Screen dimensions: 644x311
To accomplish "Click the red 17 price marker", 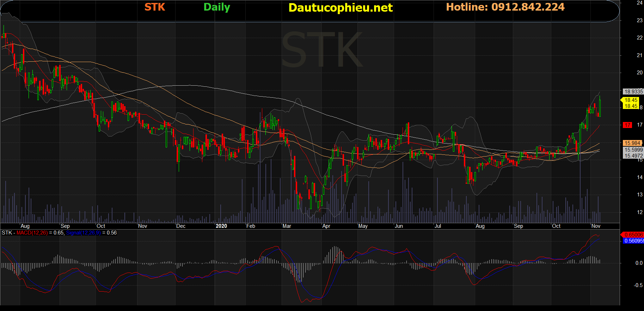I will 627,125.
